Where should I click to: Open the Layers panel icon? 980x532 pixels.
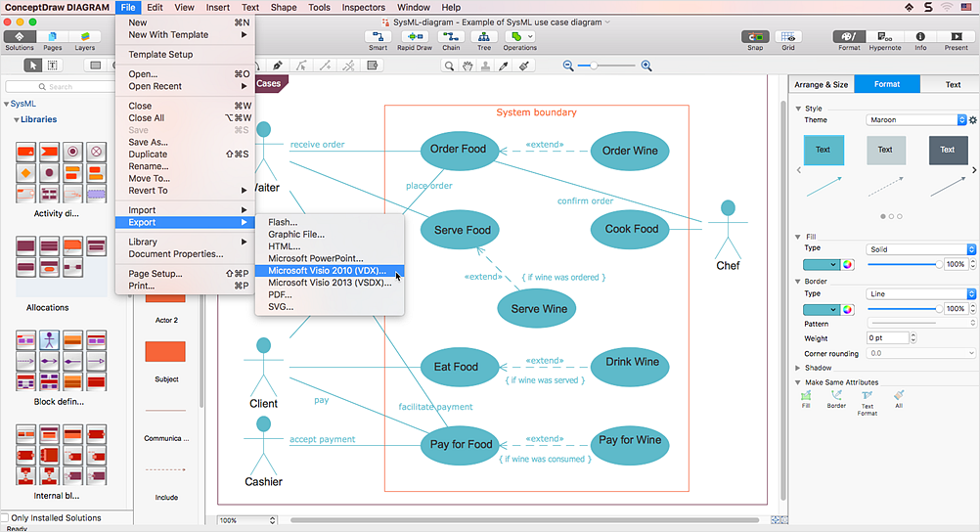[85, 37]
